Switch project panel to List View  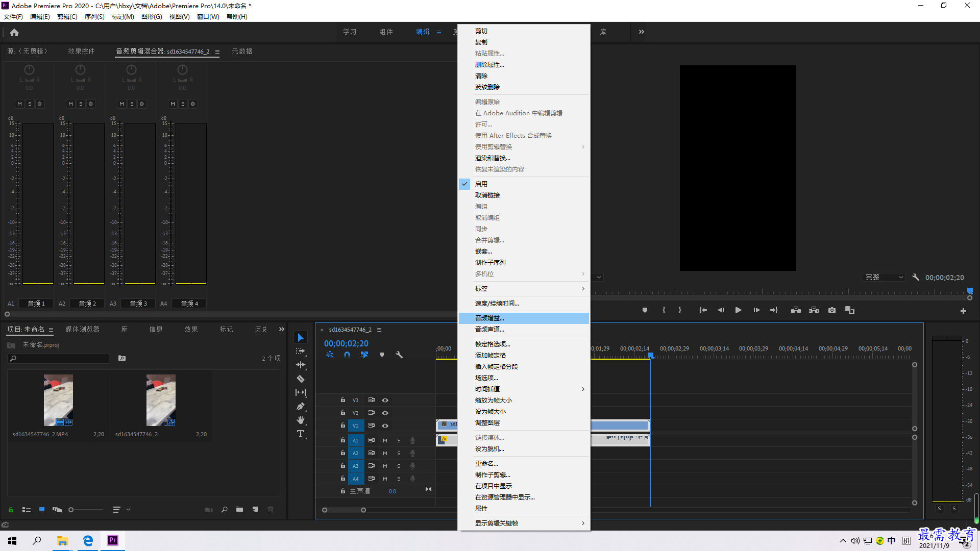coord(27,510)
